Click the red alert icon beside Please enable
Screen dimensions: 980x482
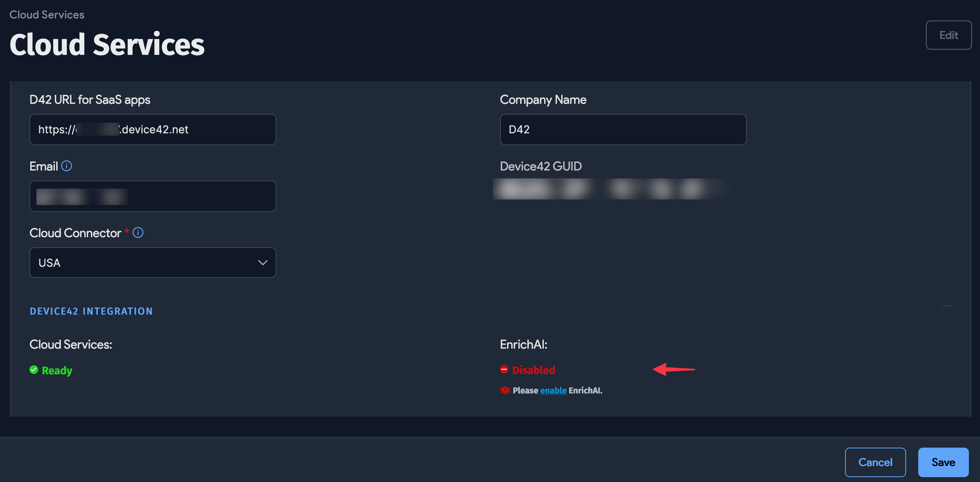pyautogui.click(x=505, y=390)
